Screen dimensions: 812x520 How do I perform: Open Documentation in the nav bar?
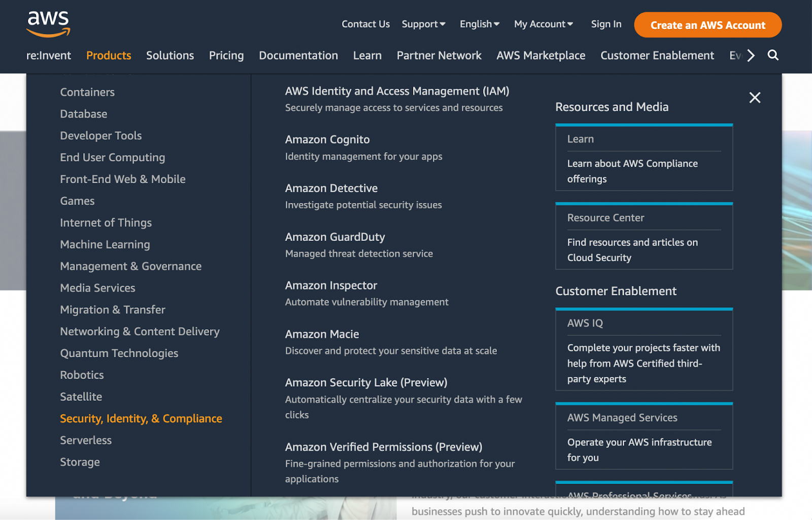pyautogui.click(x=298, y=55)
